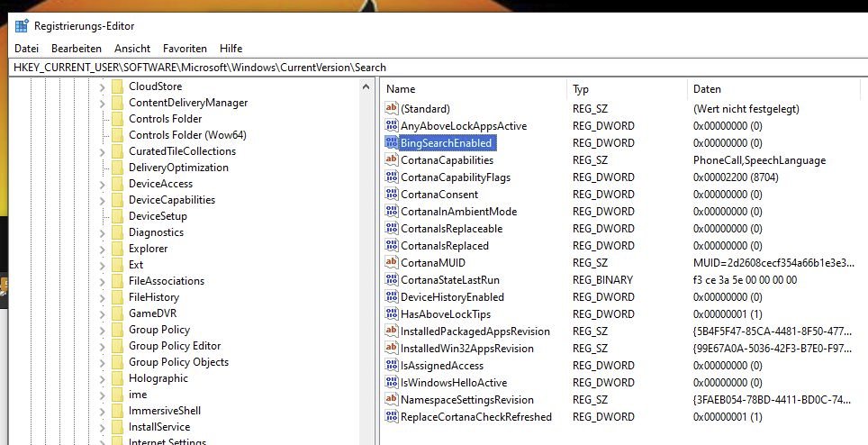Select the ime folder icon
868x445 pixels.
coord(117,395)
